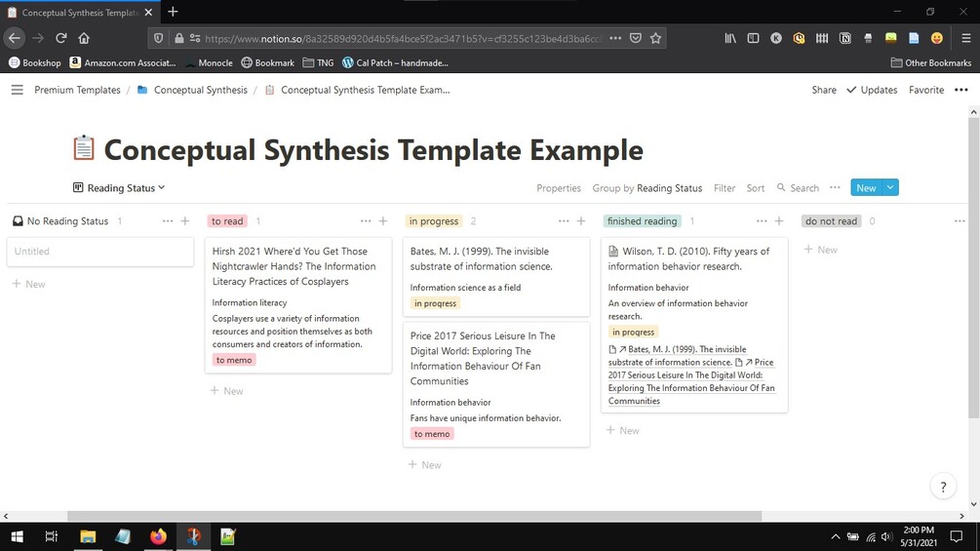Open the Notion Web Clipper extension icon
The height and width of the screenshot is (551, 980).
click(x=845, y=38)
